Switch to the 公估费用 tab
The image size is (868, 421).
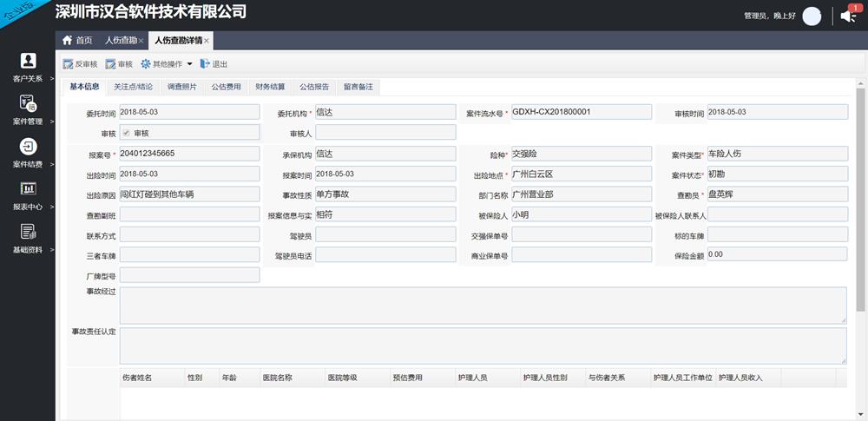click(x=226, y=87)
